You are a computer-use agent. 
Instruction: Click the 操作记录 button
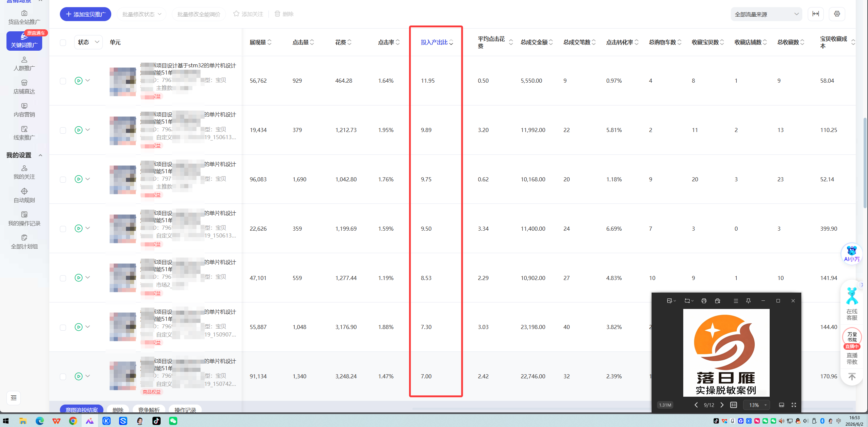click(185, 410)
